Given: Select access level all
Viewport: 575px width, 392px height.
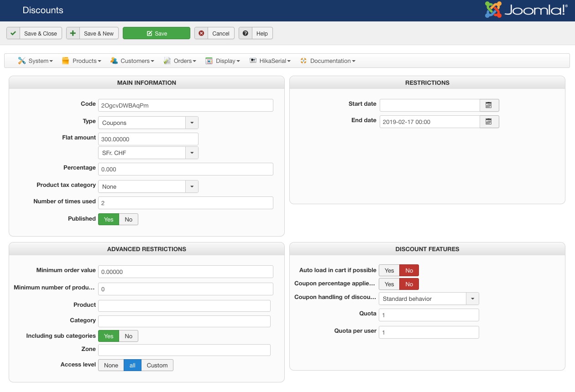Looking at the screenshot, I should (x=133, y=365).
